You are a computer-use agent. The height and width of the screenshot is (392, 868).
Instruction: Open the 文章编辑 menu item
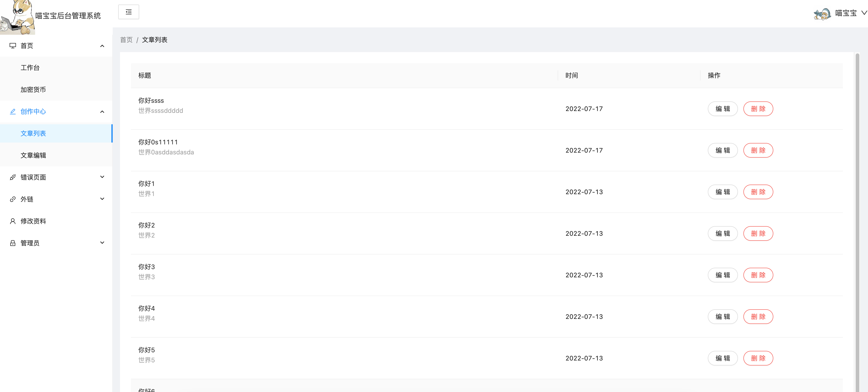(33, 155)
